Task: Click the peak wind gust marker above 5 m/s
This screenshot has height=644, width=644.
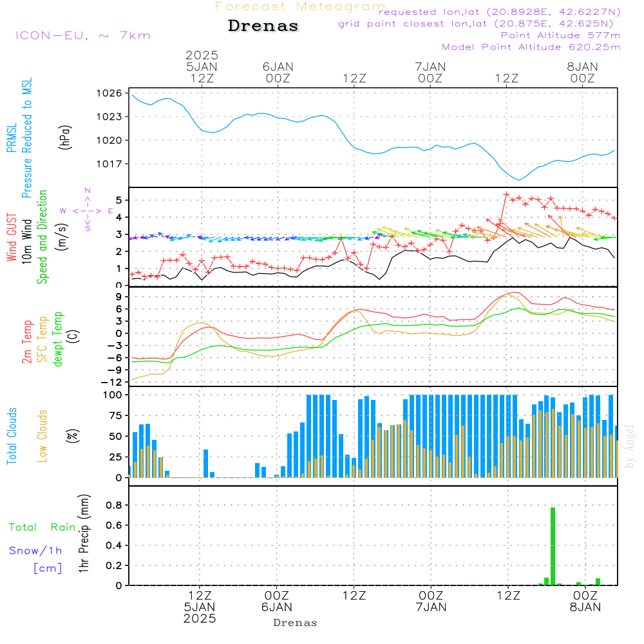Action: [x=506, y=194]
